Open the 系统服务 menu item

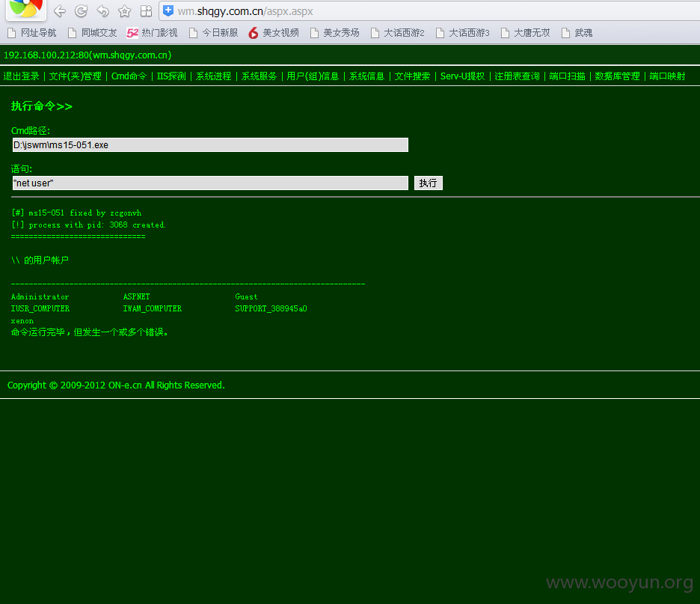259,76
